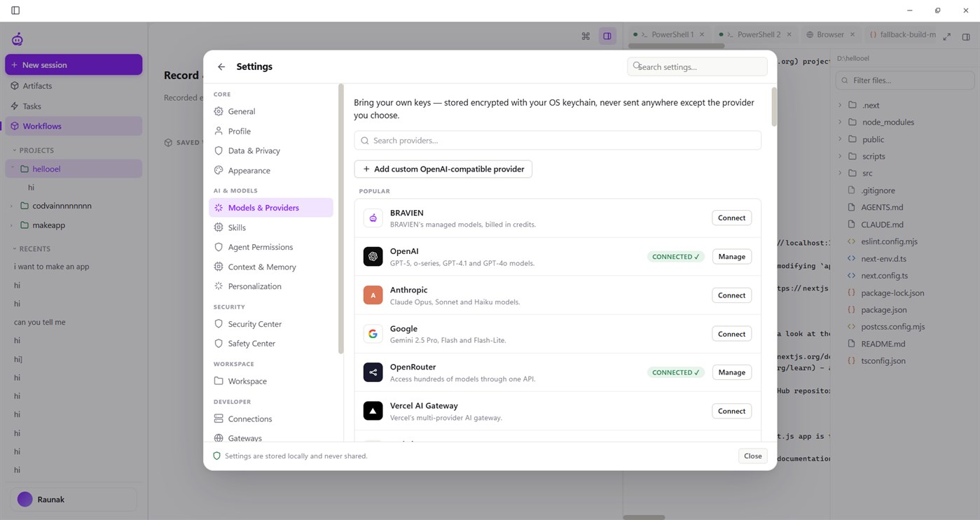The image size is (980, 520).
Task: Click the Filter files field
Action: pyautogui.click(x=904, y=80)
